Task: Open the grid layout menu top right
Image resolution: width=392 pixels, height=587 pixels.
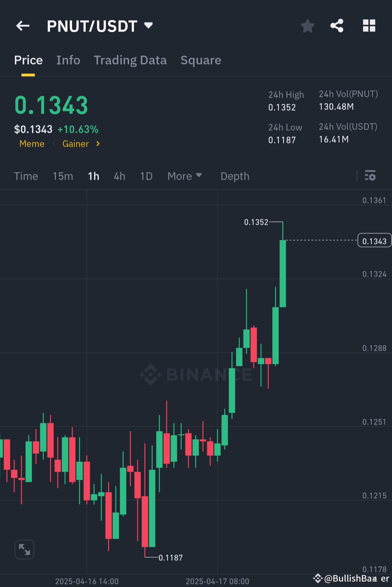Action: pos(369,25)
